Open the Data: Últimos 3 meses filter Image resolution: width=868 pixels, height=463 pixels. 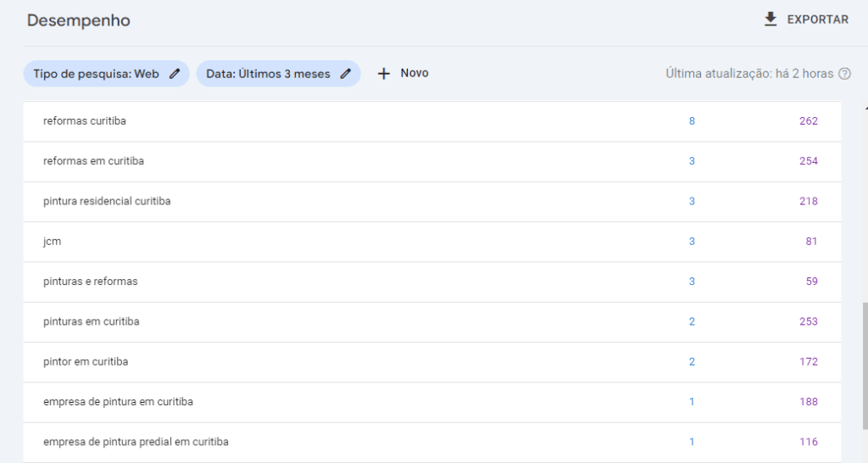point(268,74)
